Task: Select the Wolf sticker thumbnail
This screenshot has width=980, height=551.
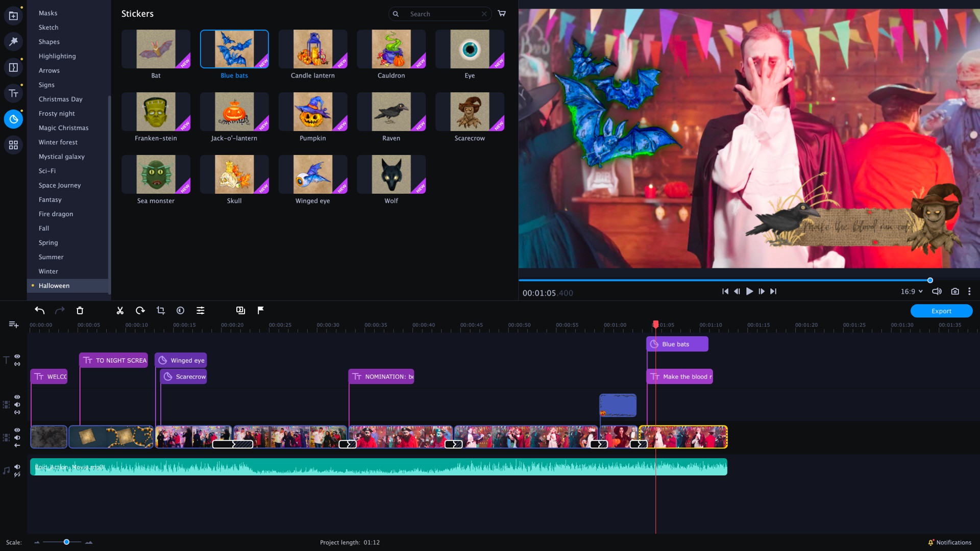Action: pos(391,174)
